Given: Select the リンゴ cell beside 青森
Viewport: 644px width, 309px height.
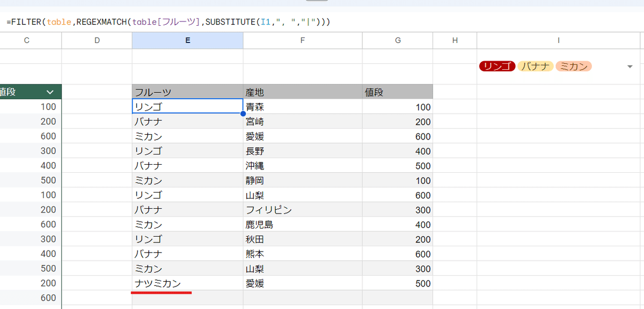Looking at the screenshot, I should click(x=188, y=107).
